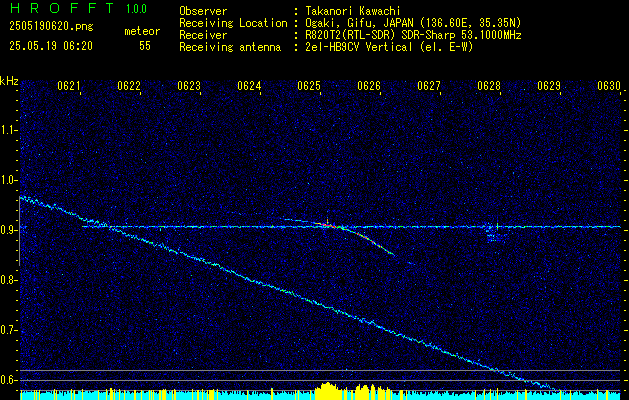This screenshot has width=629, height=400.
Task: Click the Observer label
Action: click(203, 11)
